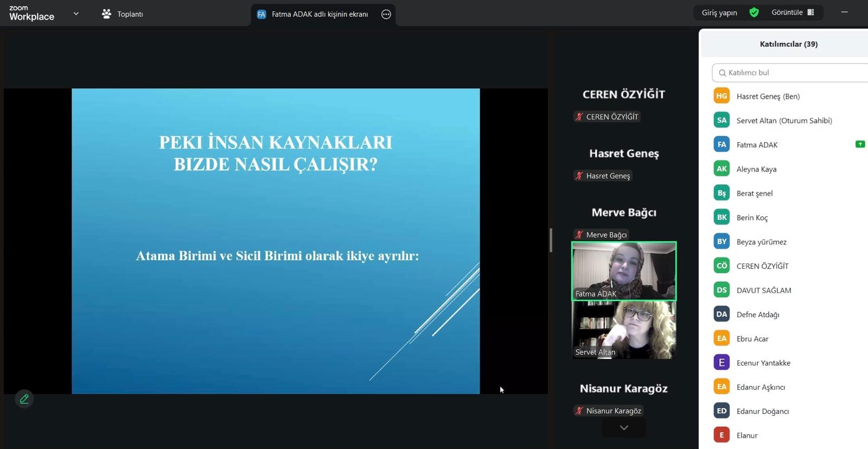Image resolution: width=868 pixels, height=449 pixels.
Task: Expand the Zoom Workplace dropdown chevron
Action: click(76, 14)
